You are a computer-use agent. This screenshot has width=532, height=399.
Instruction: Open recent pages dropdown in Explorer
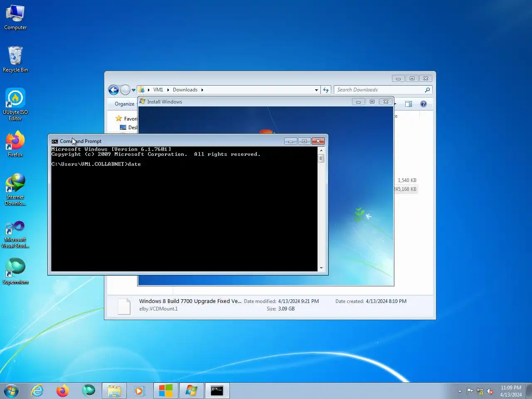133,90
